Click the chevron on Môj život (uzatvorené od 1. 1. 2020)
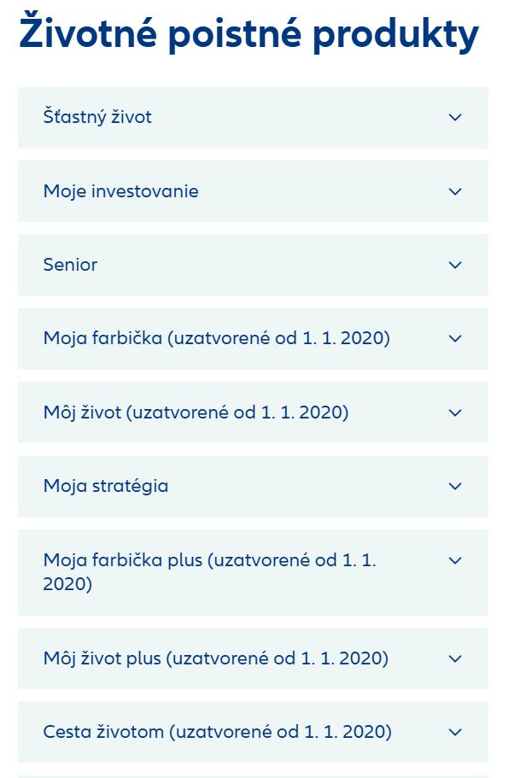Image resolution: width=532 pixels, height=778 pixels. (455, 412)
